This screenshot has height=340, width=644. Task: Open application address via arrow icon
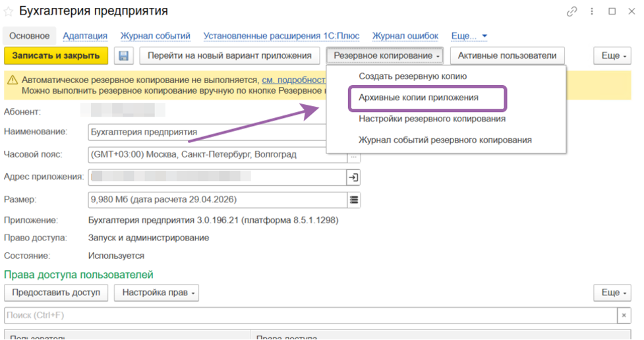pyautogui.click(x=353, y=177)
